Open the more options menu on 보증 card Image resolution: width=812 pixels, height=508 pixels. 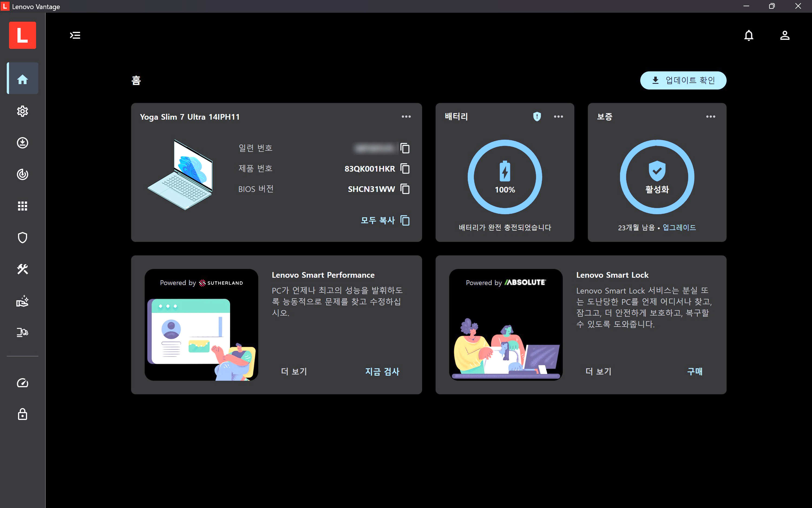711,117
